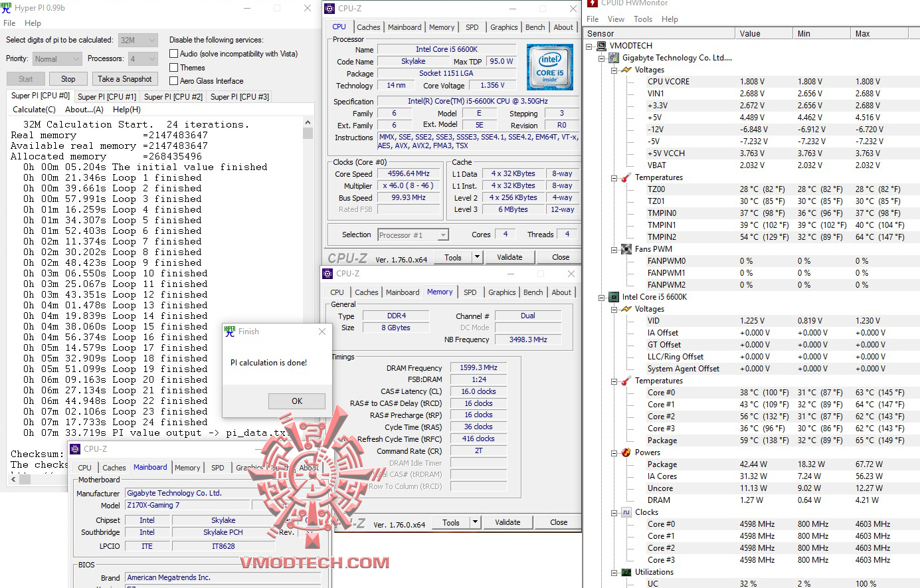Click the Fans PWM fan icon
This screenshot has height=588, width=920.
click(x=626, y=249)
